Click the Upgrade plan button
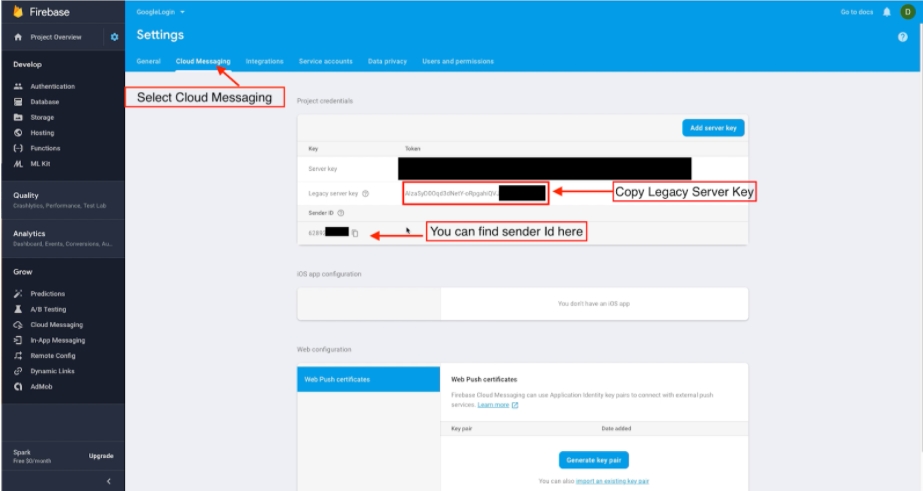923x491 pixels. coord(101,456)
